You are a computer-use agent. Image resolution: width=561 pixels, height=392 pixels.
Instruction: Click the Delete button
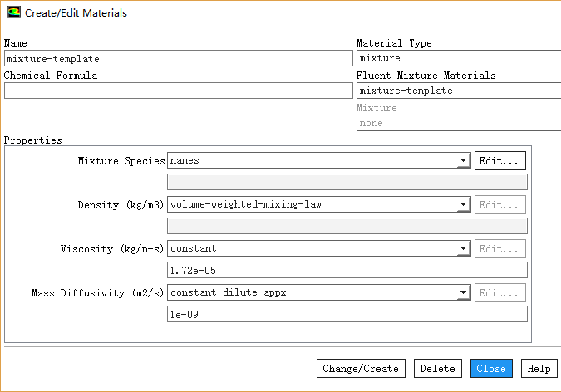438,369
